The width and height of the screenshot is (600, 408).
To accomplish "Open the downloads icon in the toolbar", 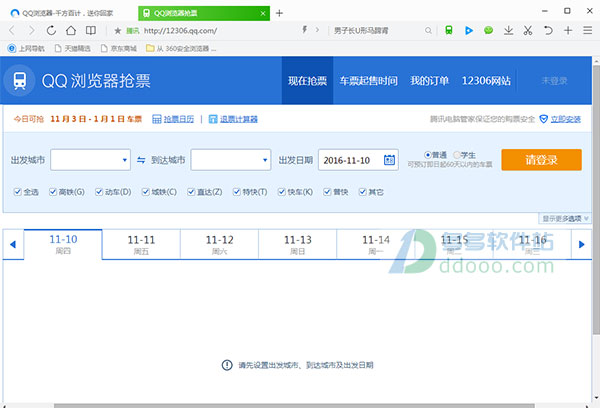I will (508, 30).
